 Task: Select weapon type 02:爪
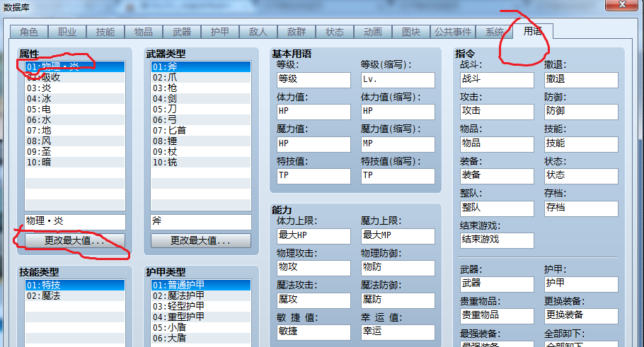point(201,77)
